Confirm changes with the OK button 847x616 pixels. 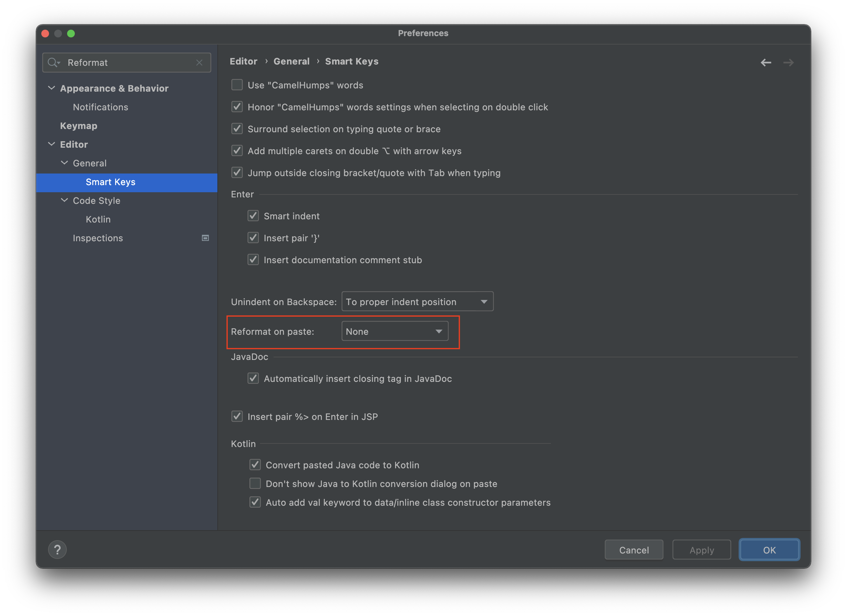coord(769,549)
